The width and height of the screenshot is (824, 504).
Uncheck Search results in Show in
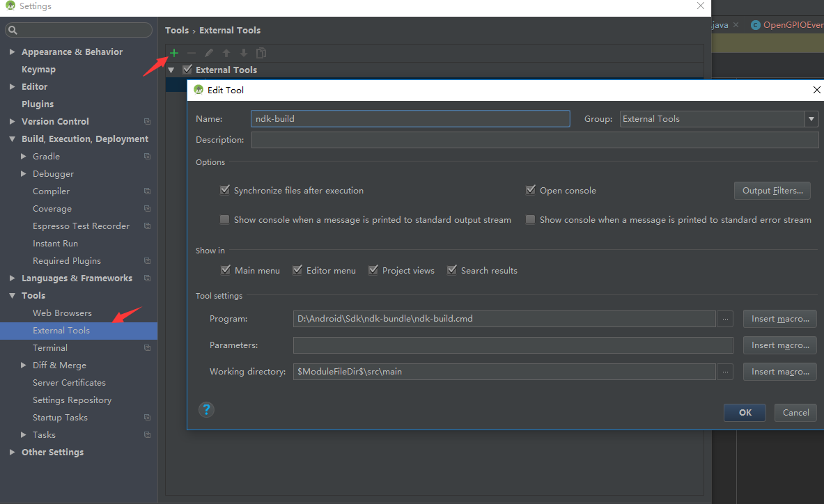(x=452, y=270)
